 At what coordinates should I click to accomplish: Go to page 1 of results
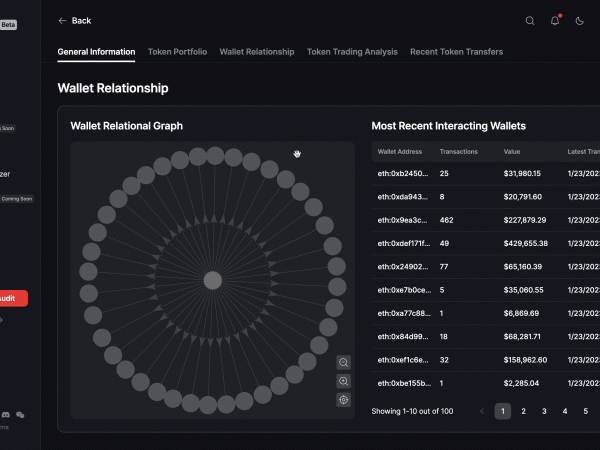click(503, 411)
